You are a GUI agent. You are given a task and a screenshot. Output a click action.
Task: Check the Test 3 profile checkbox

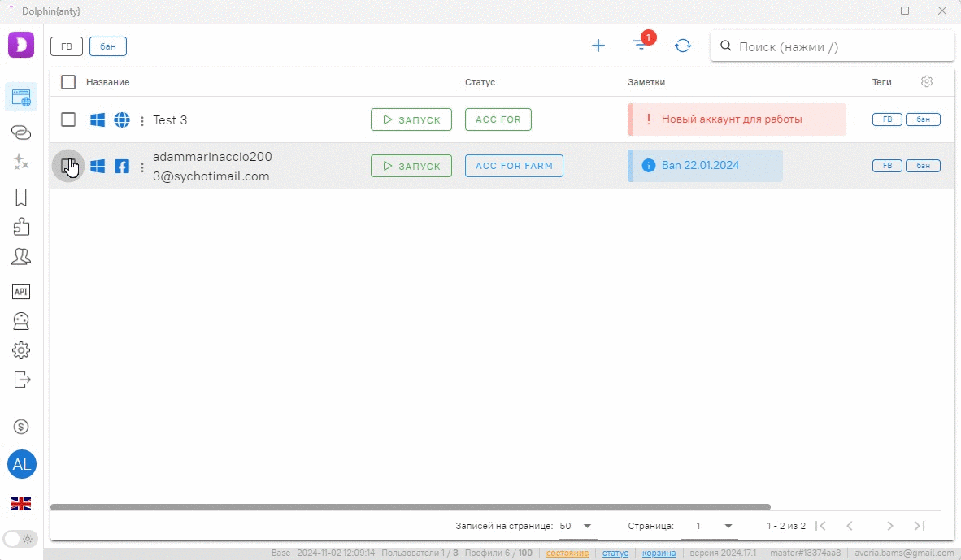coord(68,120)
